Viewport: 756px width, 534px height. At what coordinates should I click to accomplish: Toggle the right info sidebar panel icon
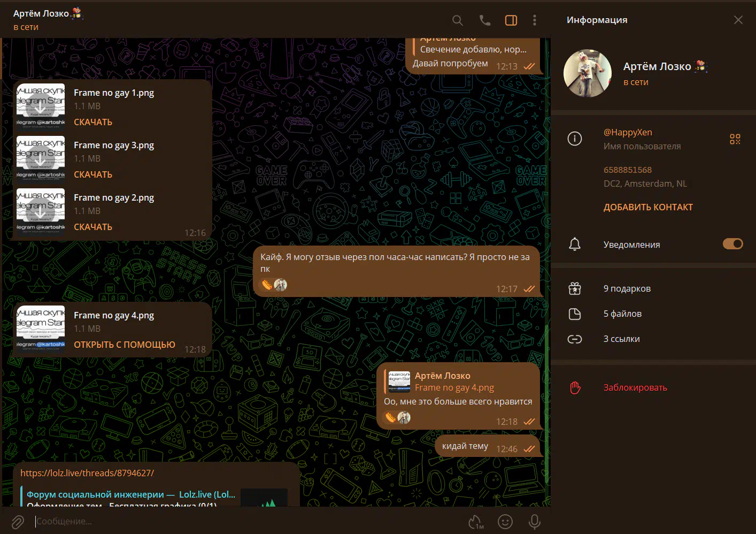click(x=511, y=20)
